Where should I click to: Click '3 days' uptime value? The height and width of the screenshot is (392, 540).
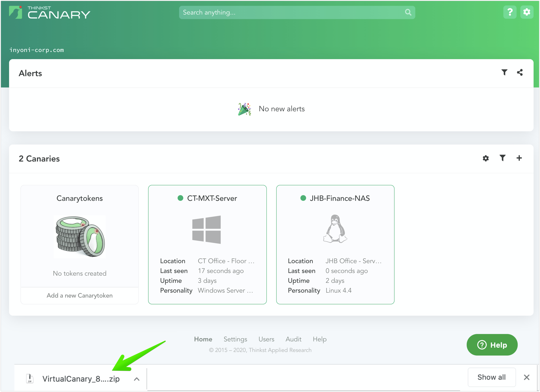pos(207,281)
